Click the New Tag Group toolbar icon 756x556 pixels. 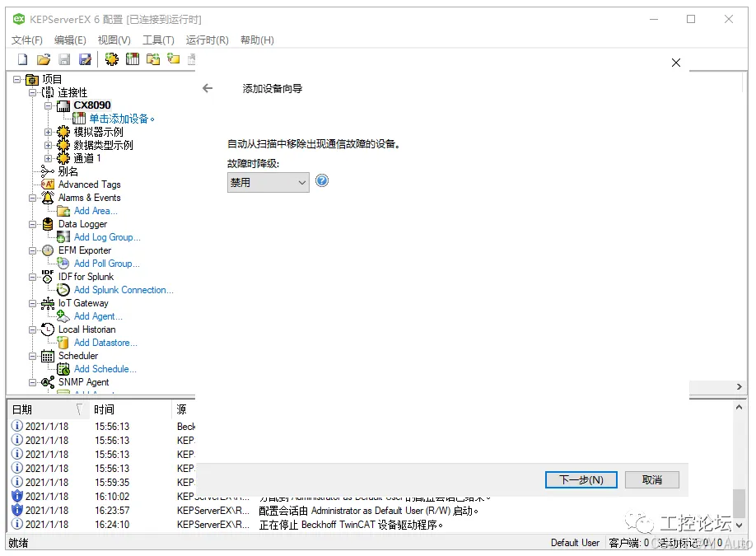153,59
